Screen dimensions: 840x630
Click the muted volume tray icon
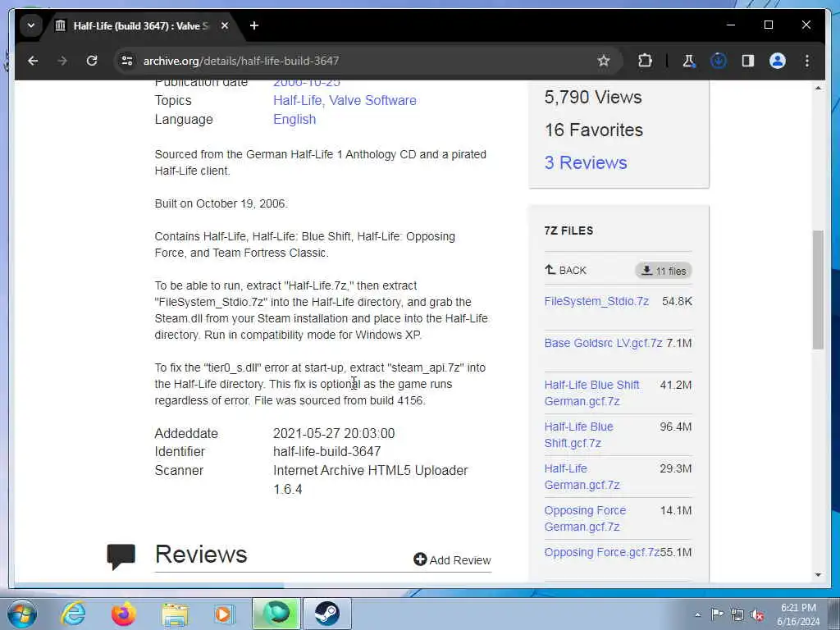pyautogui.click(x=757, y=614)
